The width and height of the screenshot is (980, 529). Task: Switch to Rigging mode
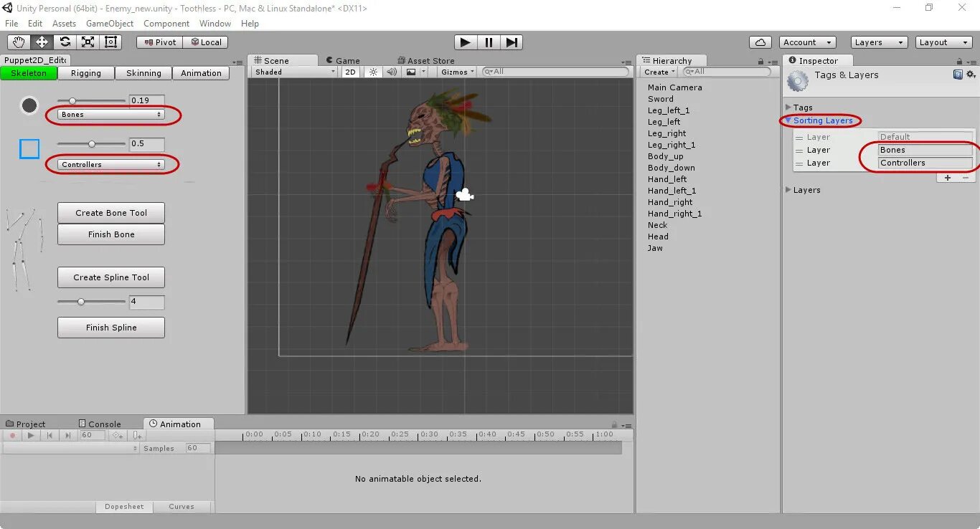[86, 73]
